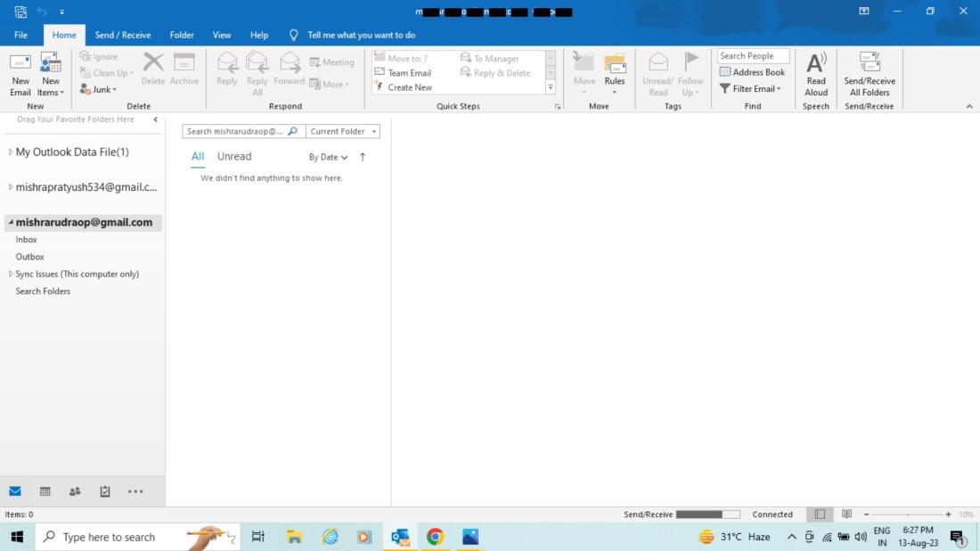Switch to Tasks view
This screenshot has height=551, width=980.
coord(105,491)
